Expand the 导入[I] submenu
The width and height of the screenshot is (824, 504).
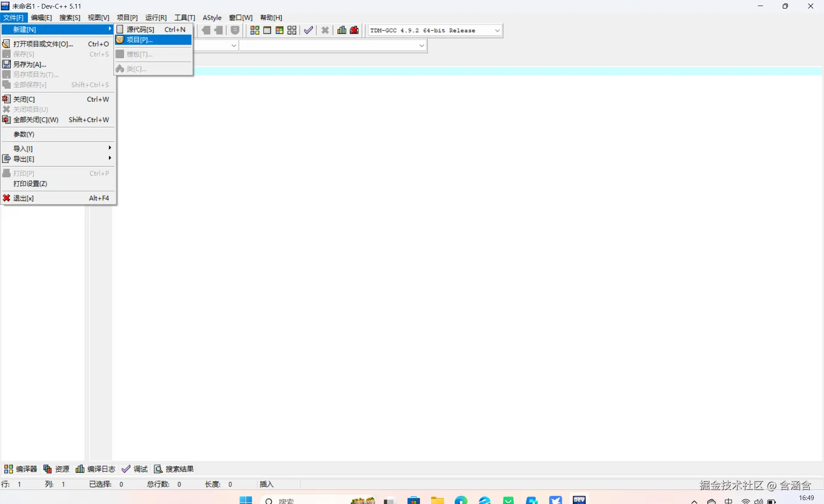[58, 149]
